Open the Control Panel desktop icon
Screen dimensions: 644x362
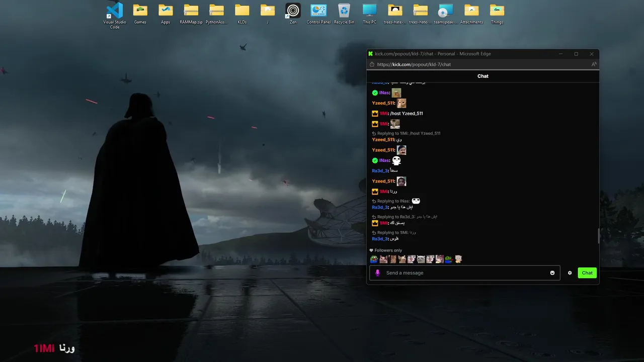318,14
